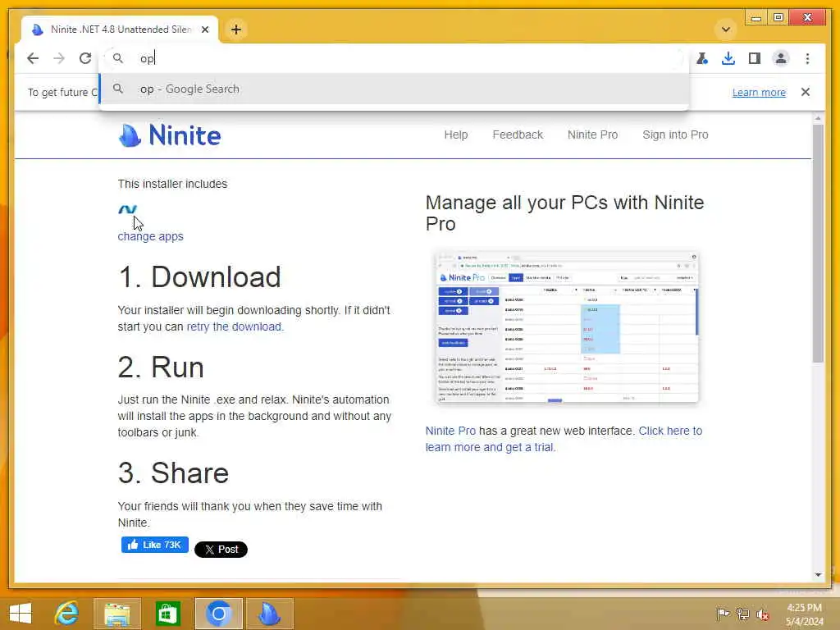Dismiss the infobar with X

[806, 92]
